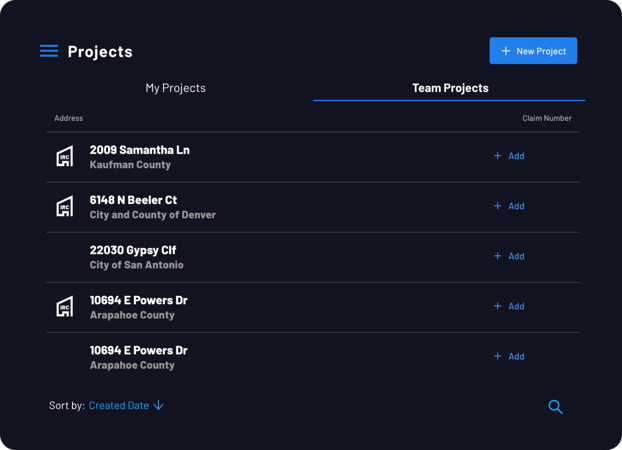Click the IRC building icon for 6148 N Beeler Ct
The width and height of the screenshot is (622, 450).
[x=64, y=206]
